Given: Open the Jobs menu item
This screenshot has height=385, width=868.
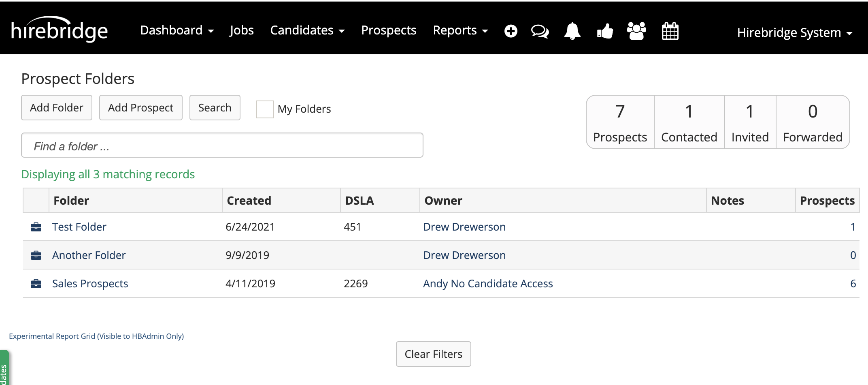Looking at the screenshot, I should click(x=242, y=30).
